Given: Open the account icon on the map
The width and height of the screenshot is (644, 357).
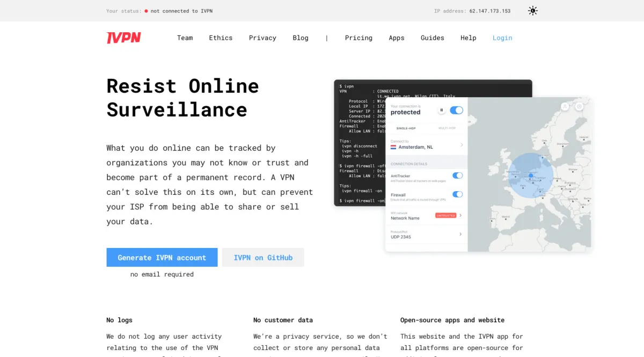Looking at the screenshot, I should [x=565, y=107].
